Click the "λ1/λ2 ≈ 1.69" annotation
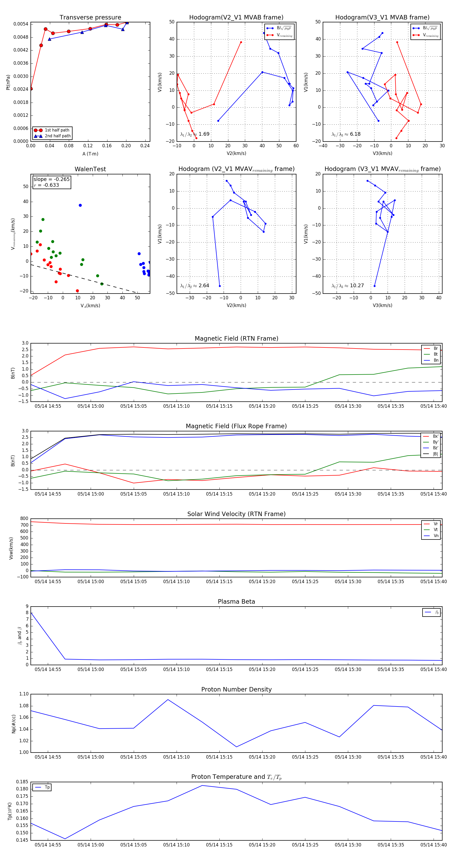Screen dimensions: 473x868 pyautogui.click(x=194, y=134)
